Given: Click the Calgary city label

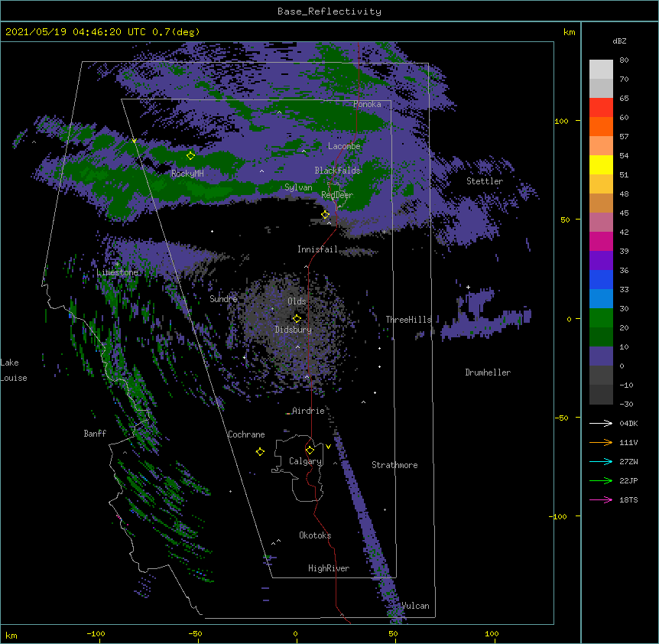Looking at the screenshot, I should [x=306, y=461].
